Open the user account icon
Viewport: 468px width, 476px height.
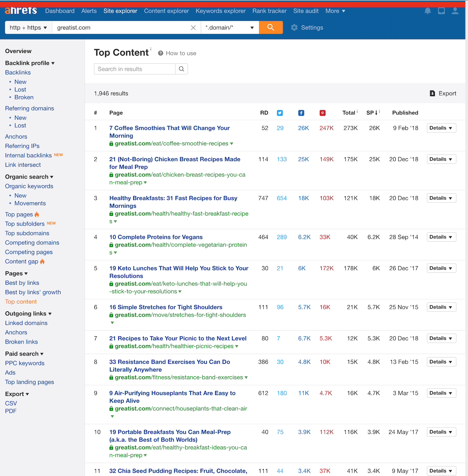[455, 11]
